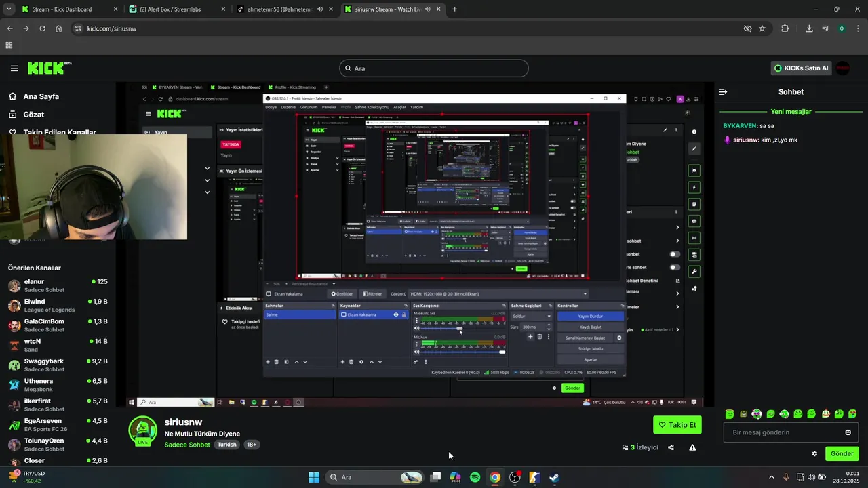Collapse the Sohbet chat panel icon

(723, 91)
